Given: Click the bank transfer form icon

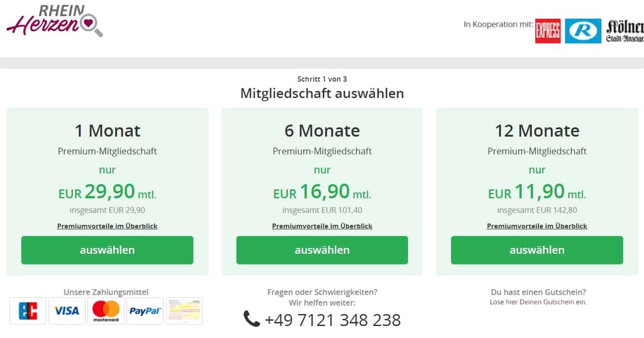Looking at the screenshot, I should coord(184,311).
